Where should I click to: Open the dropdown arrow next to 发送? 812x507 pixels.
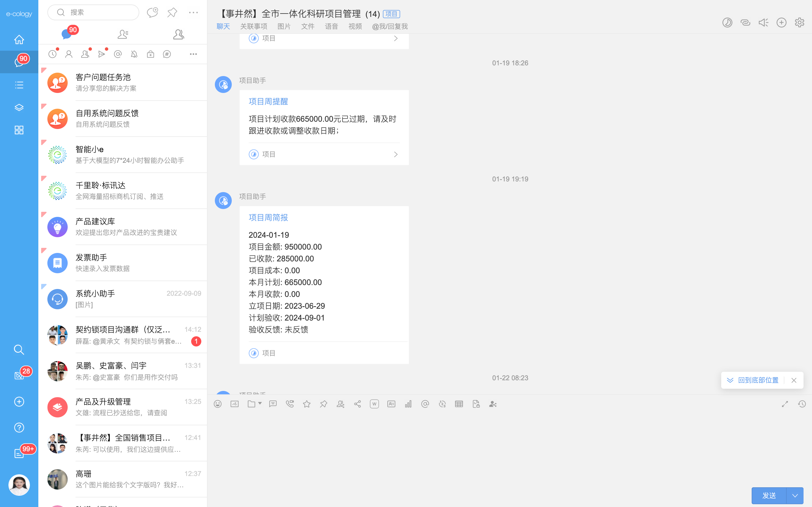tap(795, 496)
